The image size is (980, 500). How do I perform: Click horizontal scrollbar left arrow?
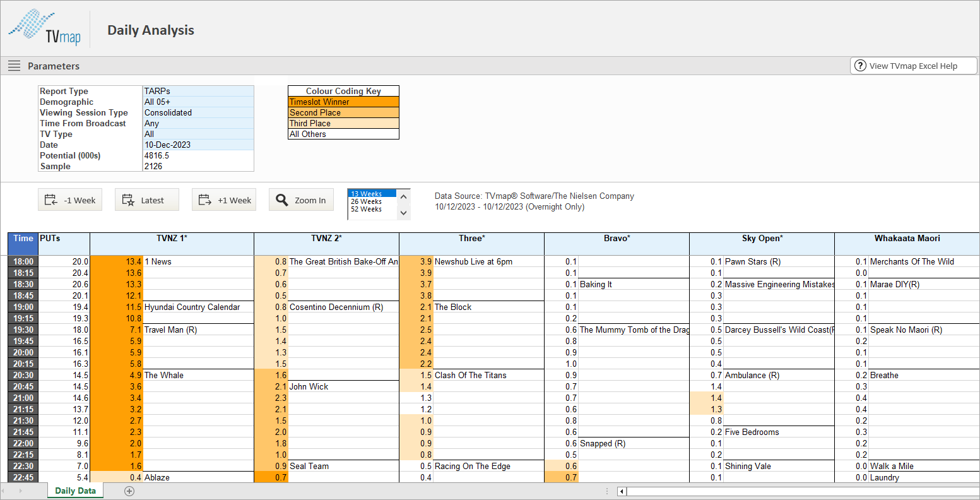tap(622, 491)
